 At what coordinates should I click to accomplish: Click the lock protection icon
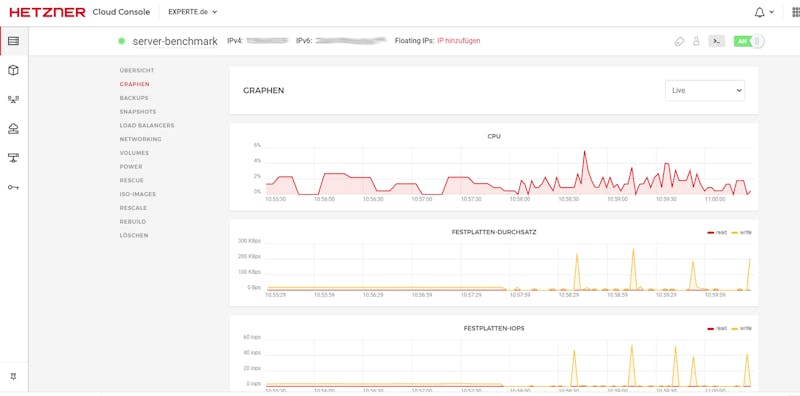click(696, 41)
